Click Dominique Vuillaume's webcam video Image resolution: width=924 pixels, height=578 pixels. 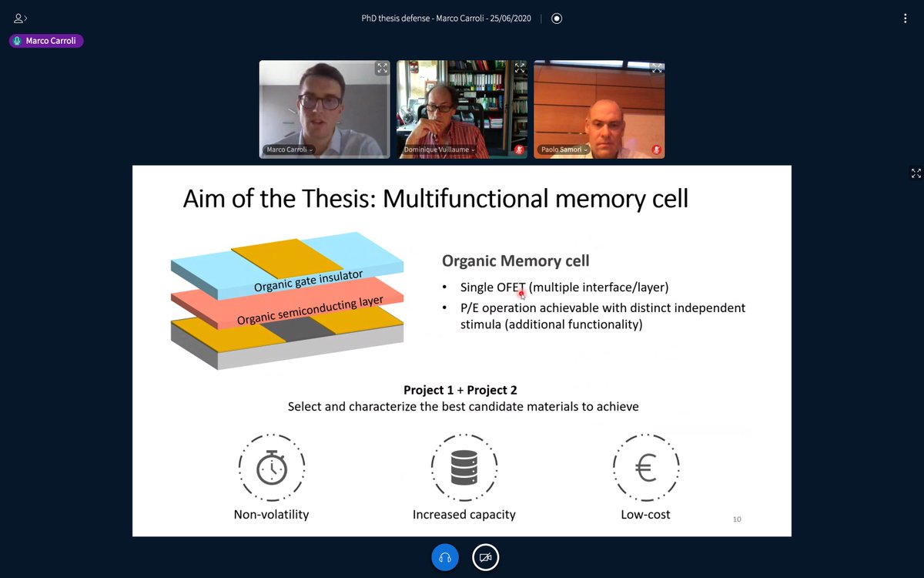click(462, 109)
